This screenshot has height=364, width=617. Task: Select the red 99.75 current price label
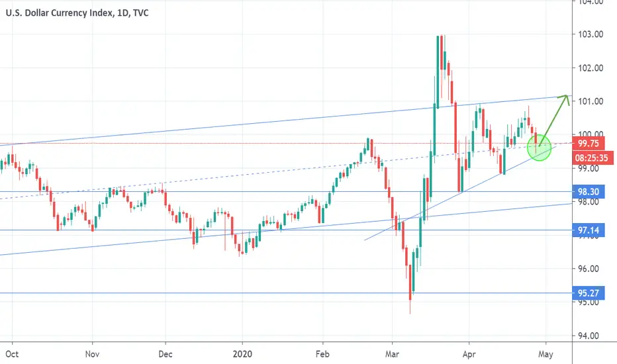589,144
